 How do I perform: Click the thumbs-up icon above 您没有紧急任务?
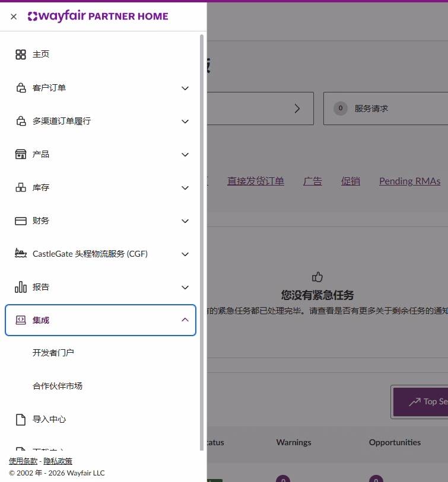pos(317,277)
